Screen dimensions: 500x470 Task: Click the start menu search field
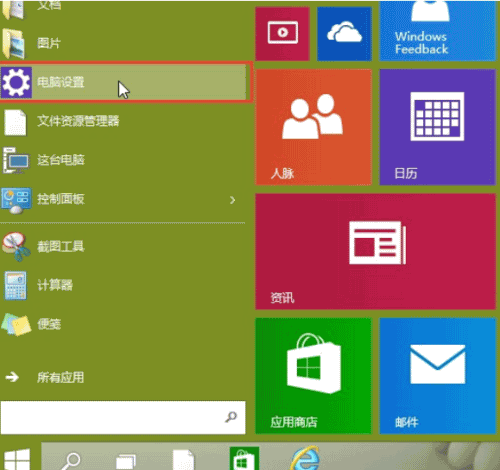pyautogui.click(x=123, y=417)
